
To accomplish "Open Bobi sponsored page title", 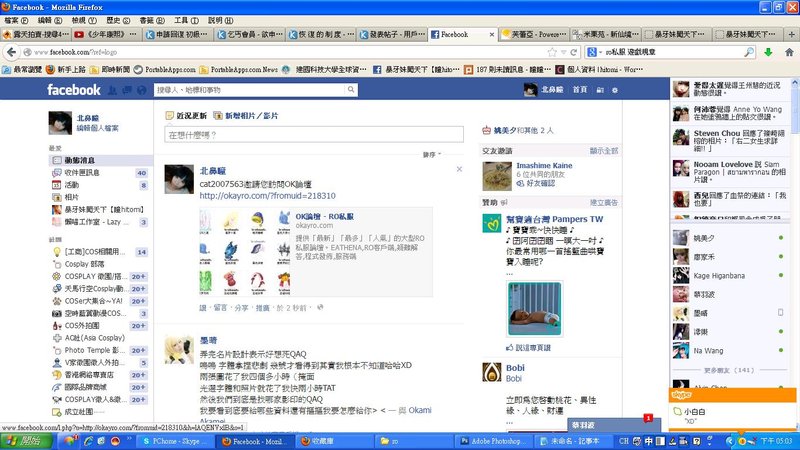I will click(x=515, y=368).
